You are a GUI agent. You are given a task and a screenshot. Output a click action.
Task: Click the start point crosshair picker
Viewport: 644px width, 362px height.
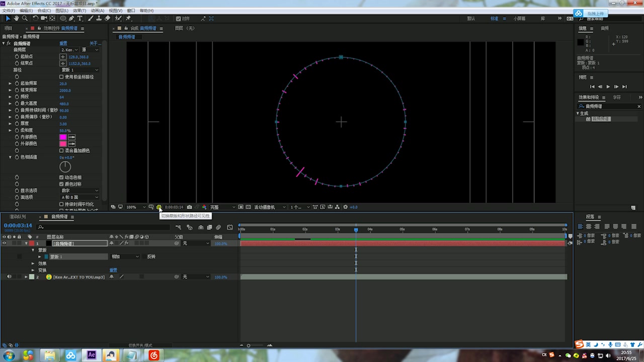coord(63,57)
